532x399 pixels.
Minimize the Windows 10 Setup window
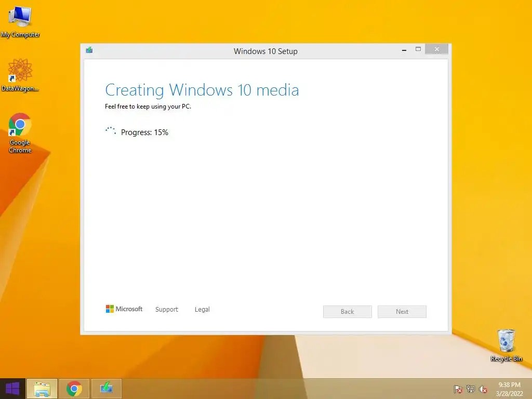pos(404,50)
